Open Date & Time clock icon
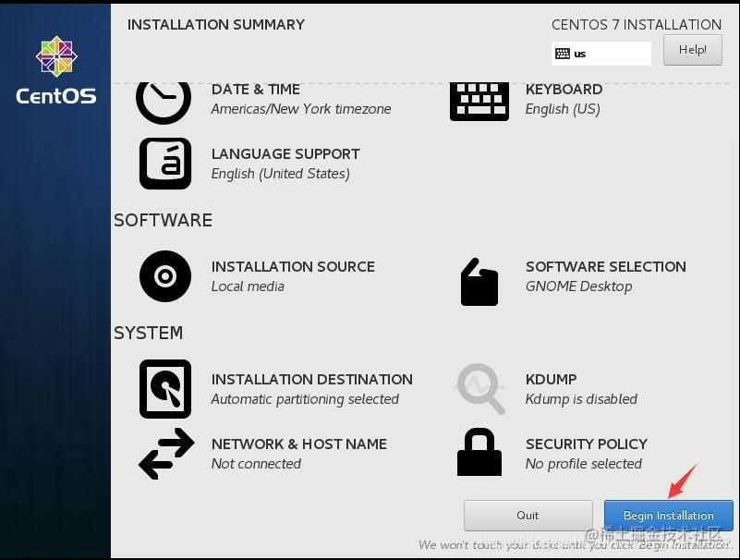 (x=164, y=102)
